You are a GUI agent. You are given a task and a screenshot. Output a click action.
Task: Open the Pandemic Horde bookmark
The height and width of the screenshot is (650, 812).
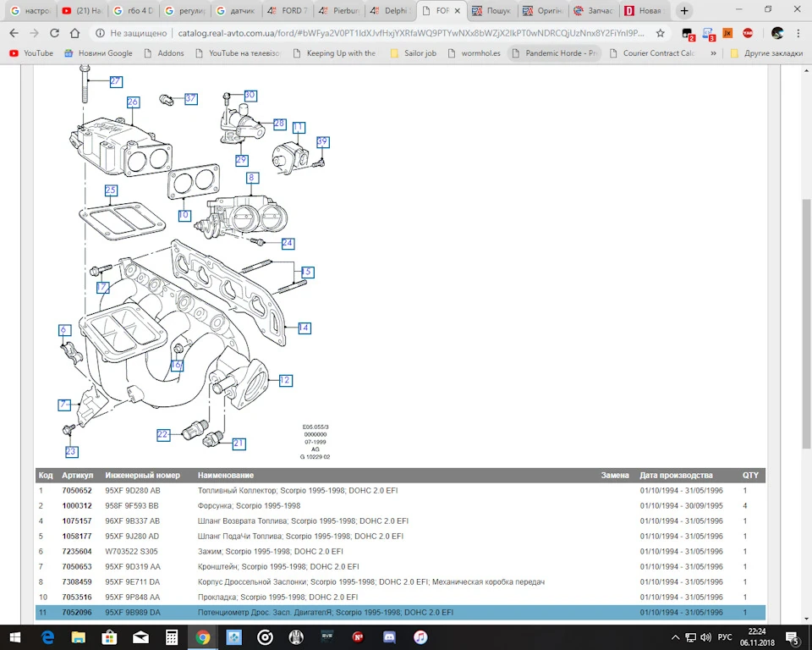click(554, 53)
